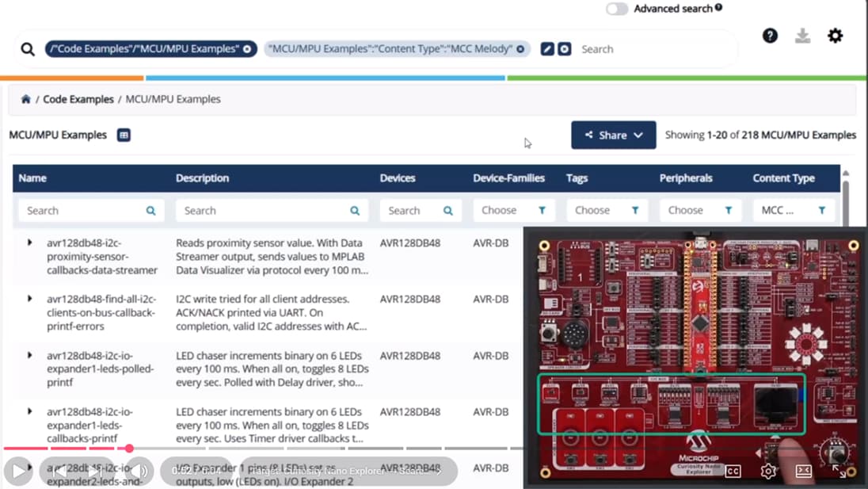Screen dimensions: 868x489
Task: Click the home icon in the breadcrumb
Action: 26,99
